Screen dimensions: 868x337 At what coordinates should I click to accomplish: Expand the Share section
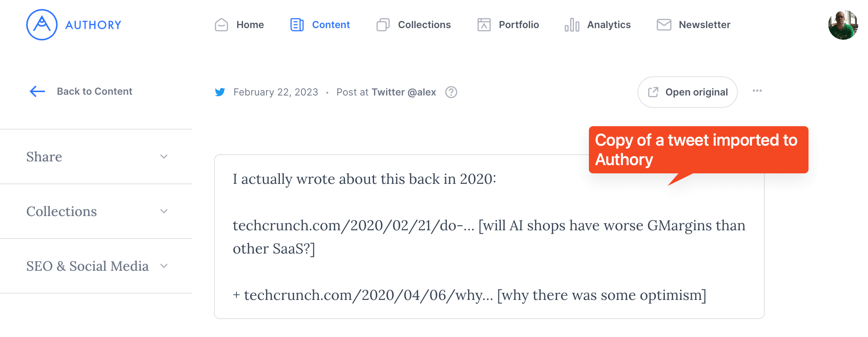tap(96, 157)
